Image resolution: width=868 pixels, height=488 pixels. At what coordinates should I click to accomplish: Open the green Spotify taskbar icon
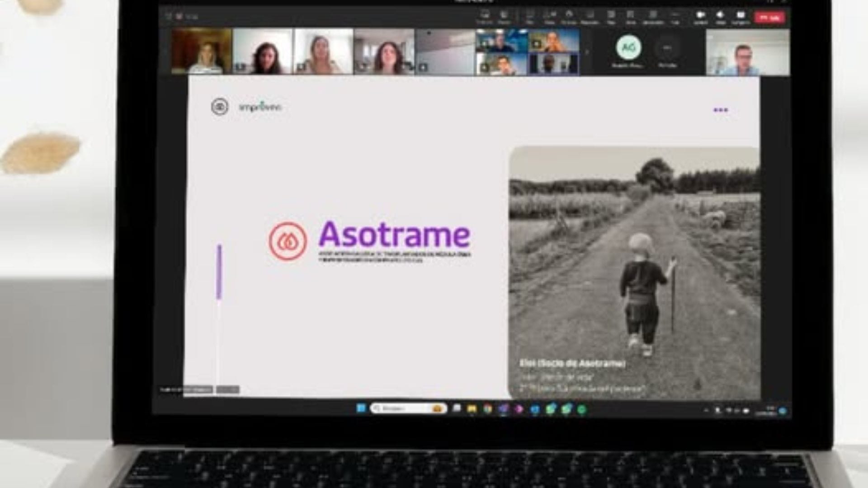tap(582, 409)
